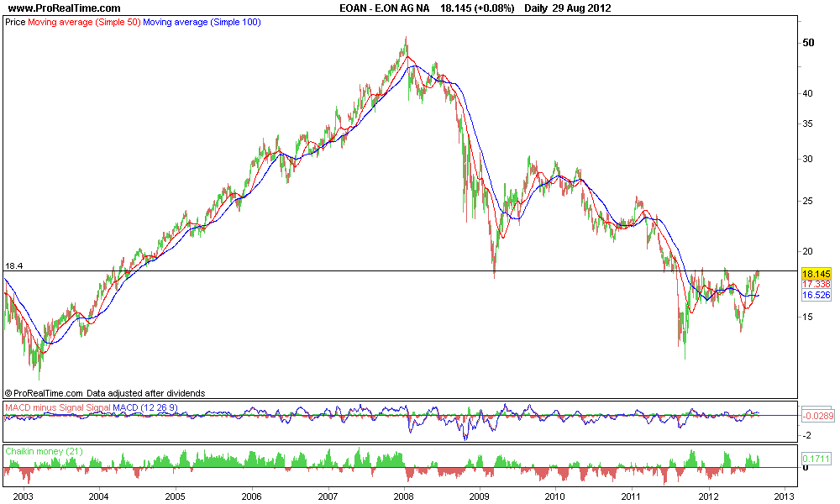Click the 2003 year label on the time axis
The height and width of the screenshot is (504, 840).
tap(23, 496)
